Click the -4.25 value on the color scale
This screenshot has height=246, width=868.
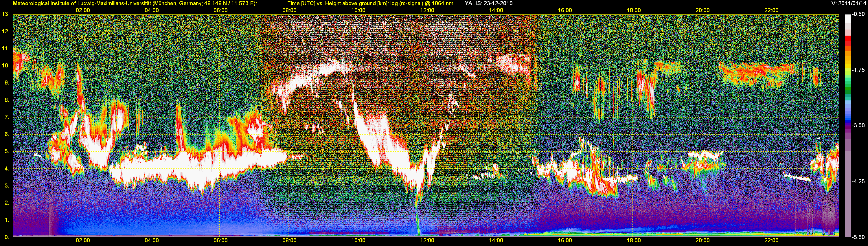pos(858,181)
